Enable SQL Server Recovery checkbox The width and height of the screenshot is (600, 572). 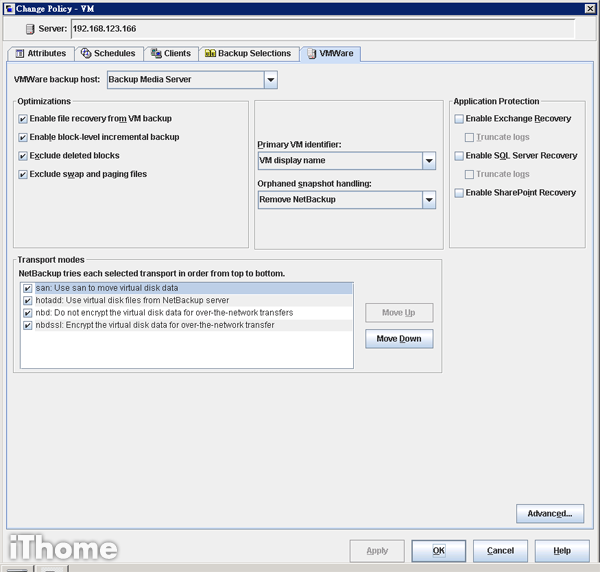pos(459,156)
